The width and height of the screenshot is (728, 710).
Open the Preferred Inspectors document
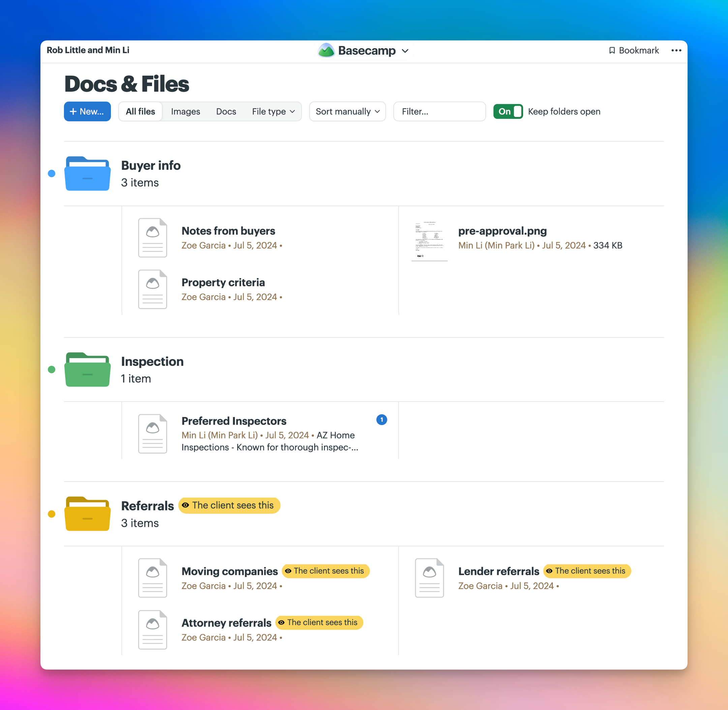(x=234, y=421)
